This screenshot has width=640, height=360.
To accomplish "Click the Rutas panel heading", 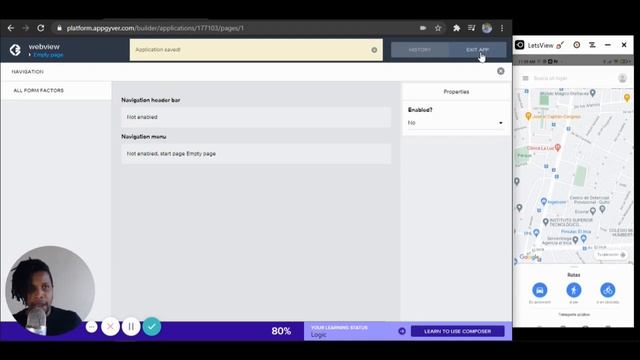I will click(574, 275).
